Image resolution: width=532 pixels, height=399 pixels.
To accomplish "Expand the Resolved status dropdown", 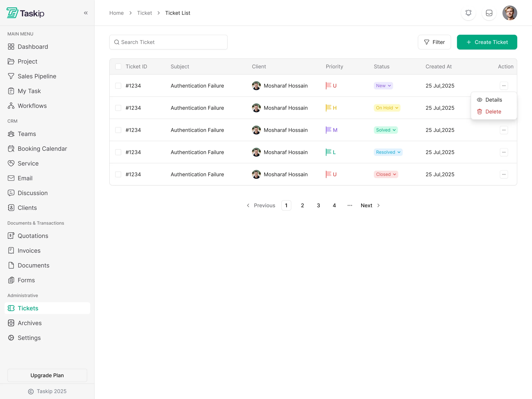I will [388, 152].
